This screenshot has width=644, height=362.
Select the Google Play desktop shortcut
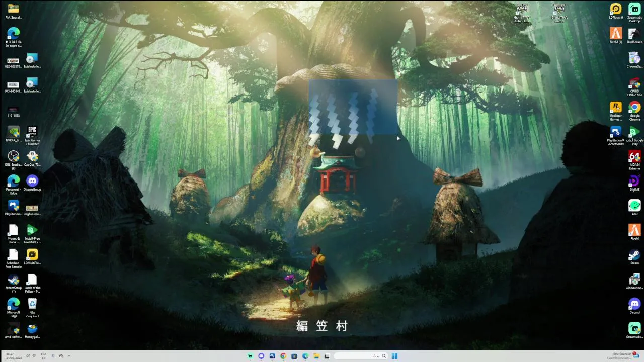634,136
